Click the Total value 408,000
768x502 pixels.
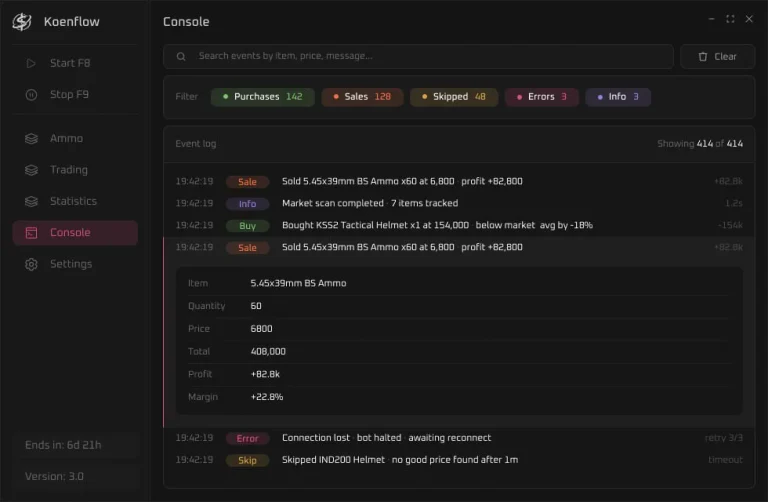(268, 351)
